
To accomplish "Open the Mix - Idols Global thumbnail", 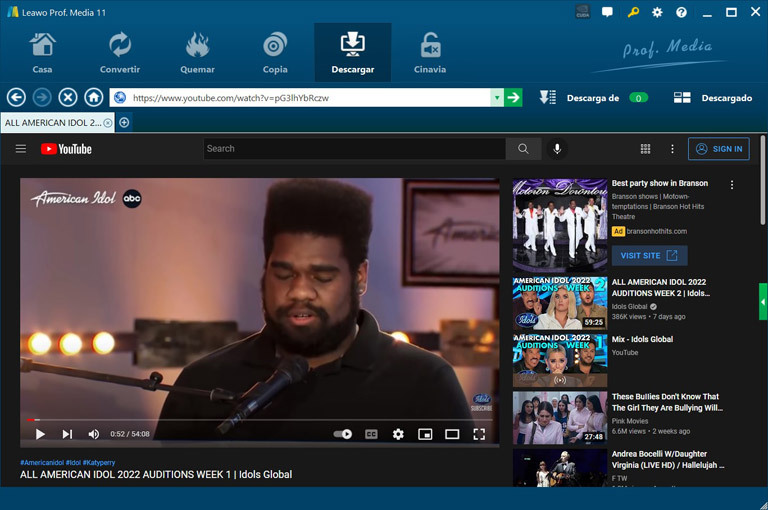I will coord(560,360).
